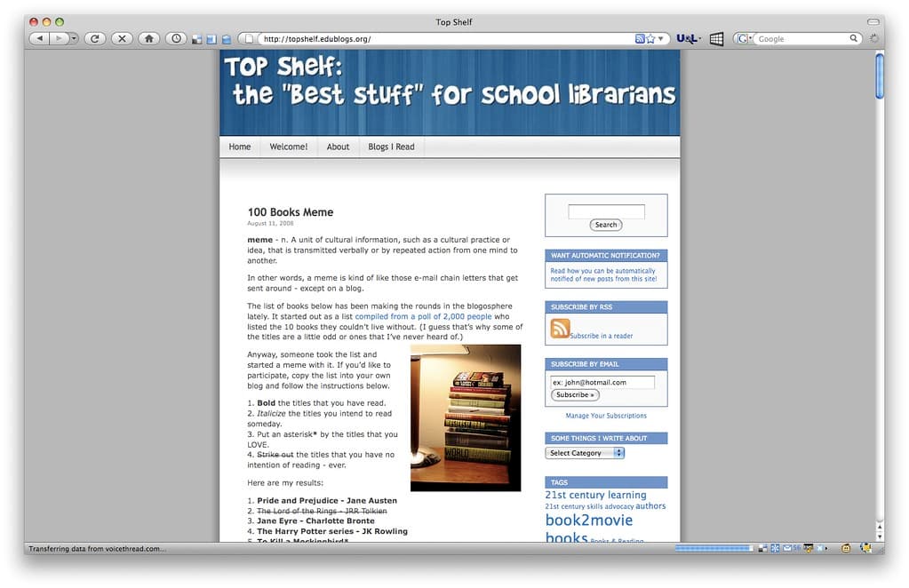Viewport: 909px width, 588px height.
Task: Click the RSS feed icon in address bar
Action: click(x=640, y=39)
